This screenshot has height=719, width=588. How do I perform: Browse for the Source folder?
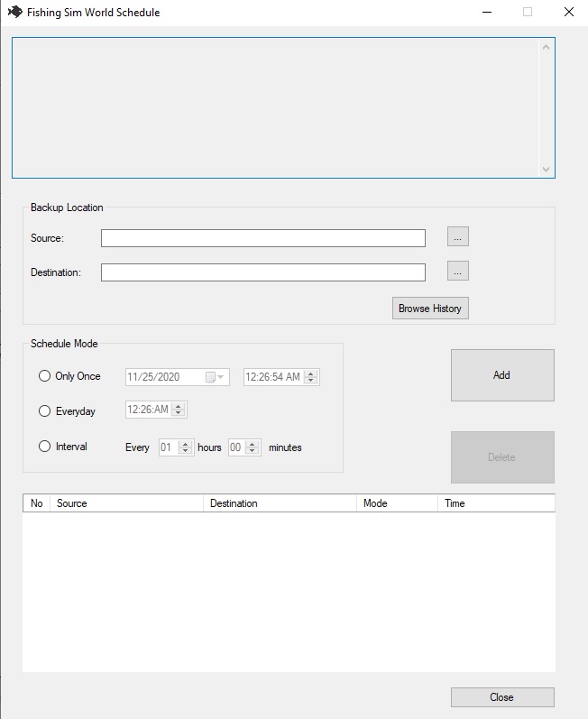457,236
